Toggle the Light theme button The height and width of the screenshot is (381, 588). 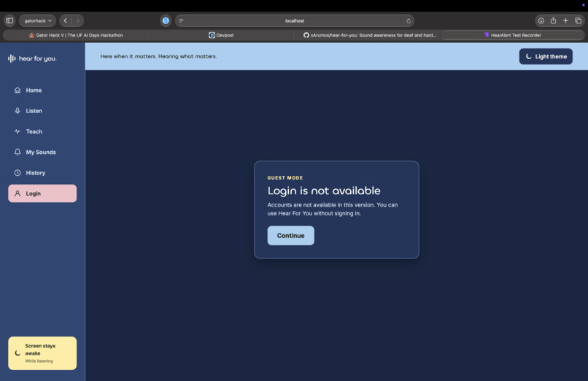[x=546, y=57]
